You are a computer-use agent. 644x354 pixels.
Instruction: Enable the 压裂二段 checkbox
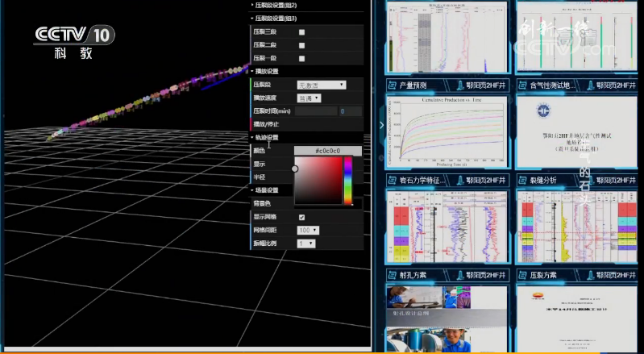click(x=301, y=45)
